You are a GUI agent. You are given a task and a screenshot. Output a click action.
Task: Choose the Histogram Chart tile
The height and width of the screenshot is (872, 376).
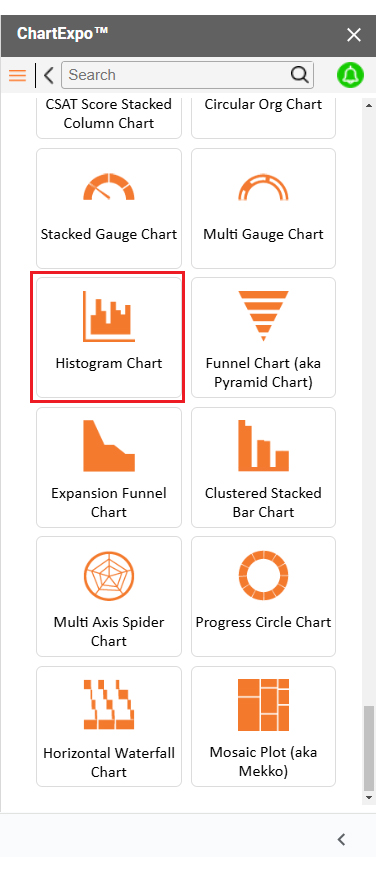(x=109, y=338)
